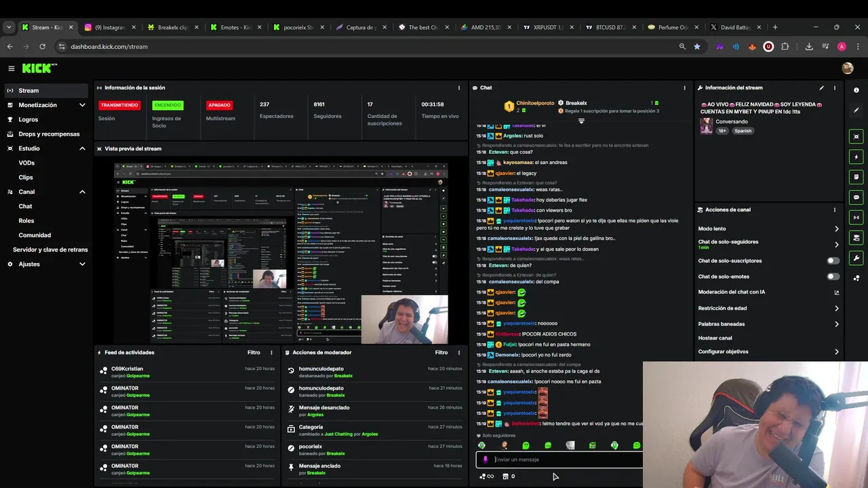Open Filtro in Acciones de moderador
This screenshot has width=868, height=488.
point(441,352)
